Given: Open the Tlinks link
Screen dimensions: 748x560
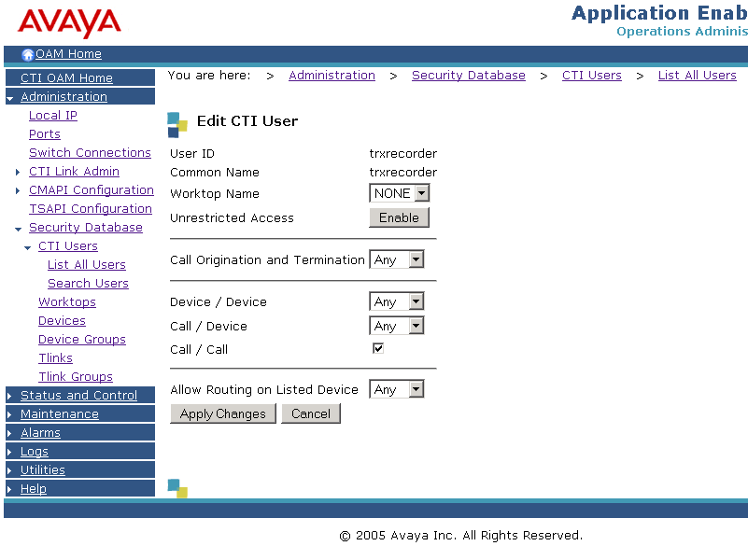Looking at the screenshot, I should pos(55,357).
